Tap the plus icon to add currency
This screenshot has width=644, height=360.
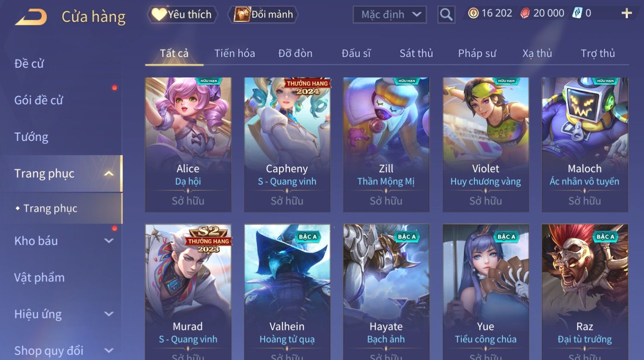coord(626,13)
